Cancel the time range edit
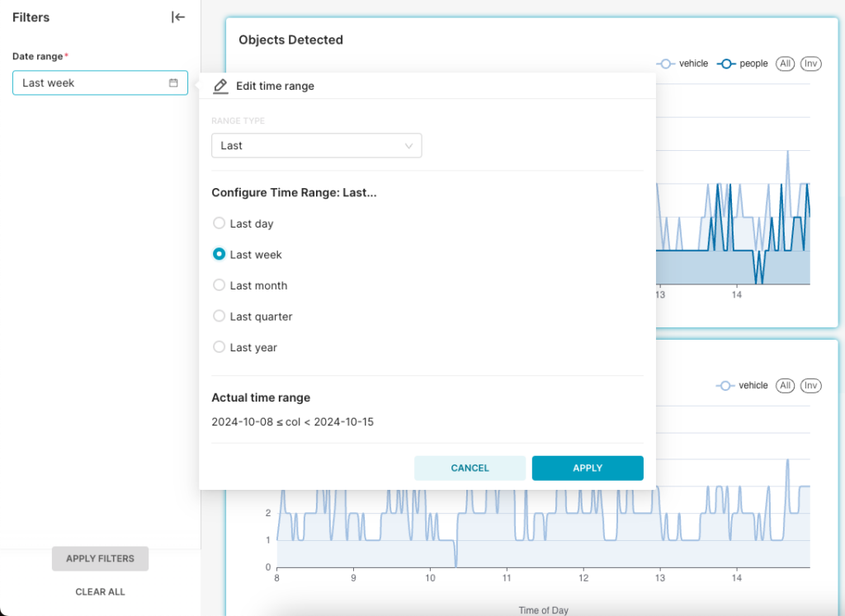The width and height of the screenshot is (845, 616). coord(470,468)
